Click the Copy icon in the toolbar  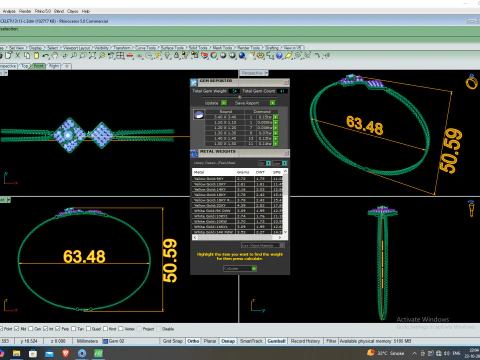click(x=27, y=56)
